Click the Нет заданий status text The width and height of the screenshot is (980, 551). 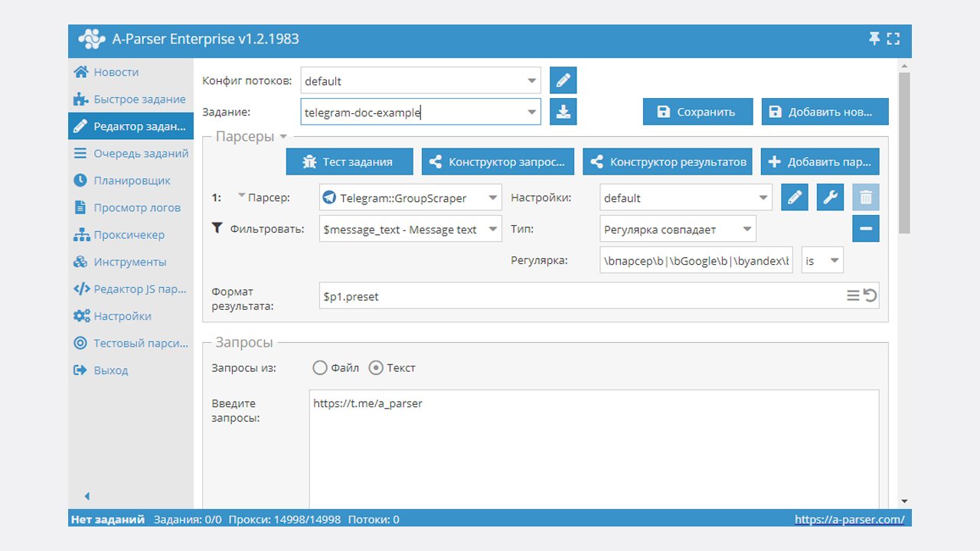[108, 519]
